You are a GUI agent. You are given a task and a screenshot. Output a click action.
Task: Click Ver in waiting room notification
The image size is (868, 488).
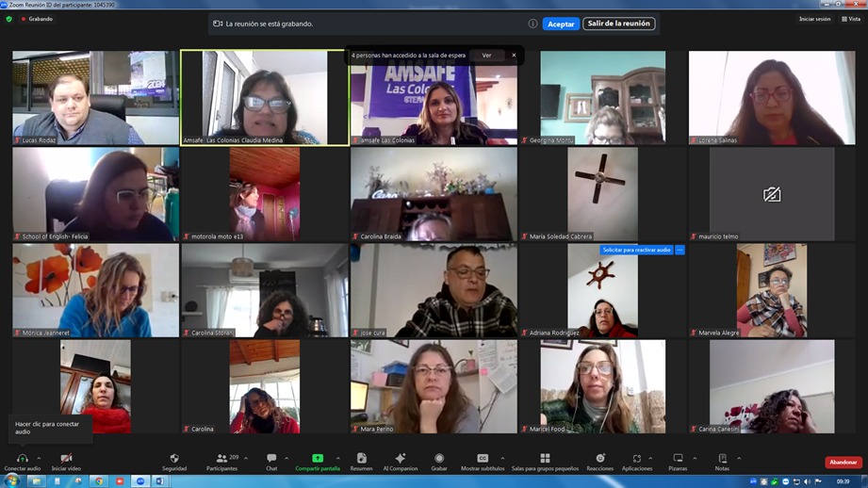pos(486,56)
